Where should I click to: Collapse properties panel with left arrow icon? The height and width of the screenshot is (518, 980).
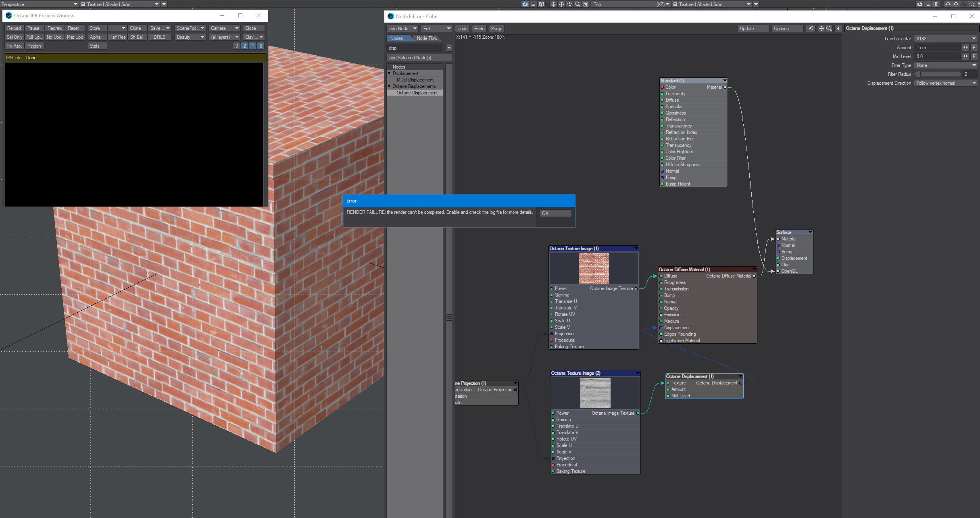pyautogui.click(x=838, y=29)
